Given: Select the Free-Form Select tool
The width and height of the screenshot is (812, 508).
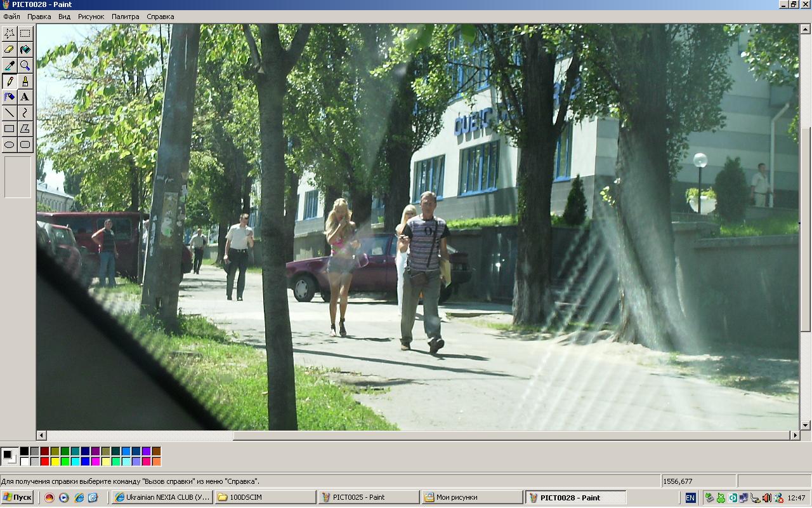Looking at the screenshot, I should click(10, 33).
